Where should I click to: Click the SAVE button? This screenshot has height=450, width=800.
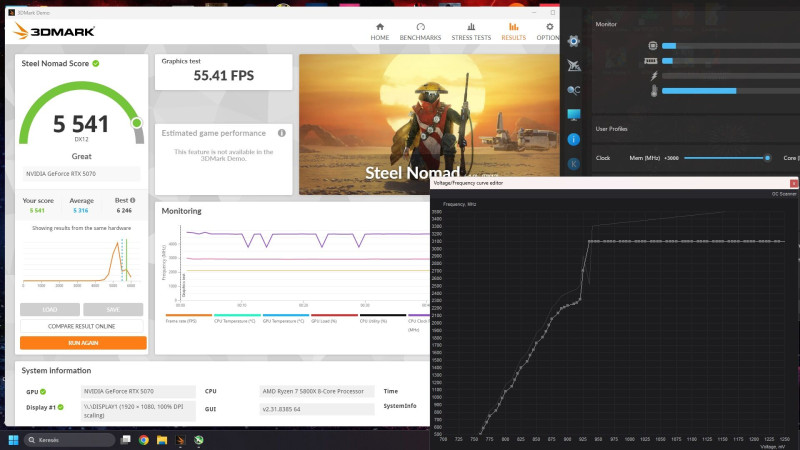[113, 310]
